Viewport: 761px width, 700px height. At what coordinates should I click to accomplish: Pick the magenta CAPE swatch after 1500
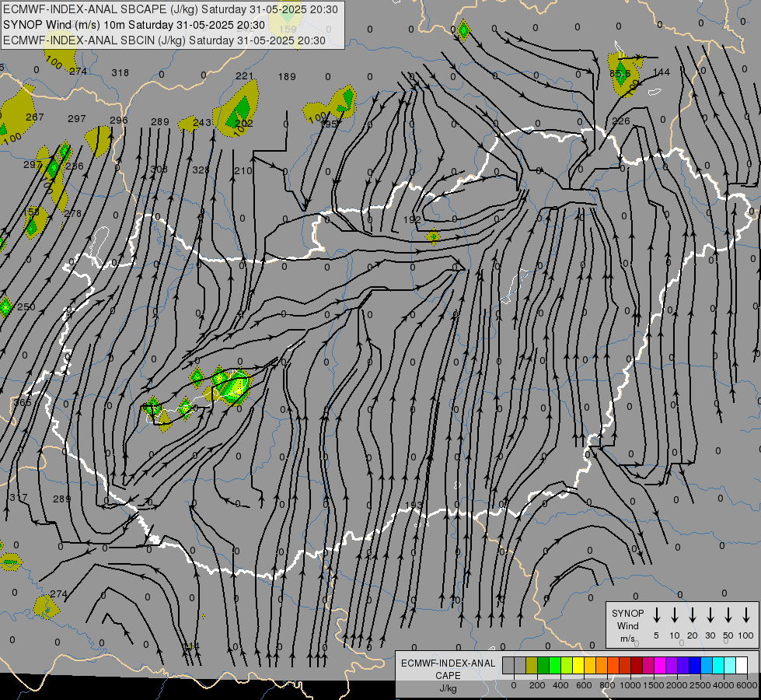pyautogui.click(x=660, y=665)
